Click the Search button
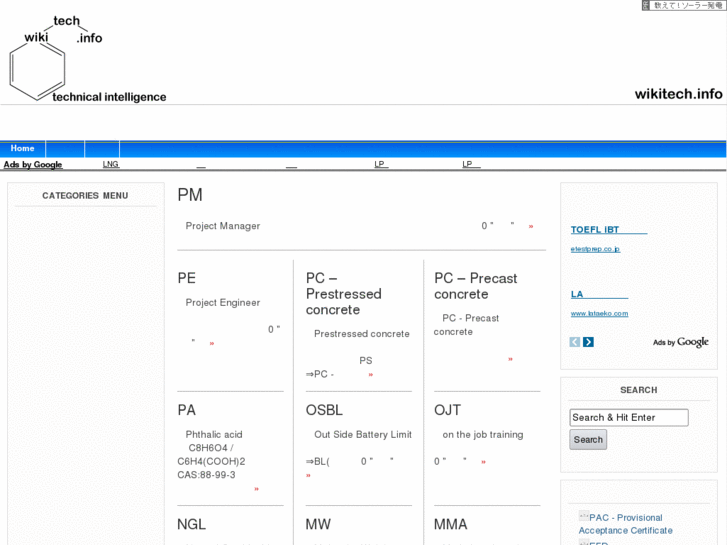This screenshot has width=727, height=545. point(588,440)
